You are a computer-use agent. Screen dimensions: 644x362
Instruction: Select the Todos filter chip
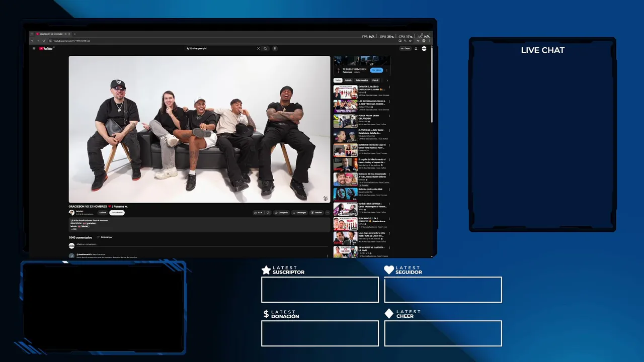click(x=338, y=80)
